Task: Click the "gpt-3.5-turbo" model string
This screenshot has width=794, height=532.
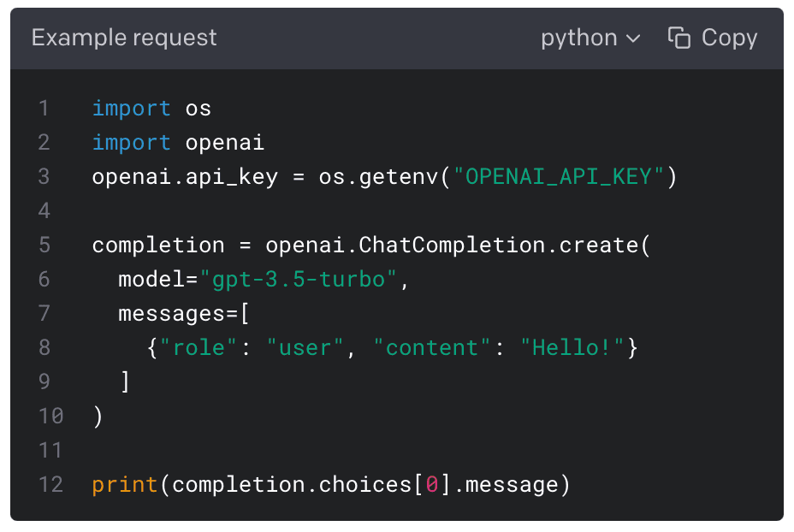Action: pyautogui.click(x=299, y=280)
